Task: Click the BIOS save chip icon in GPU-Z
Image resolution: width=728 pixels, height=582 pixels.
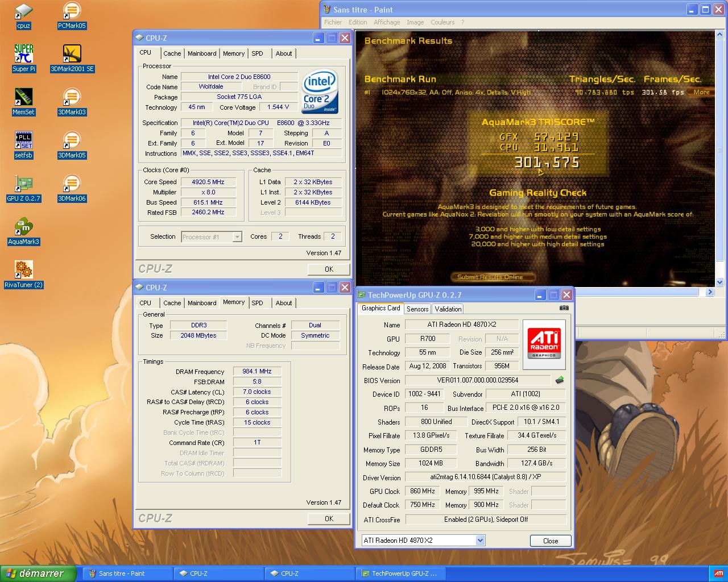Action: pyautogui.click(x=560, y=380)
